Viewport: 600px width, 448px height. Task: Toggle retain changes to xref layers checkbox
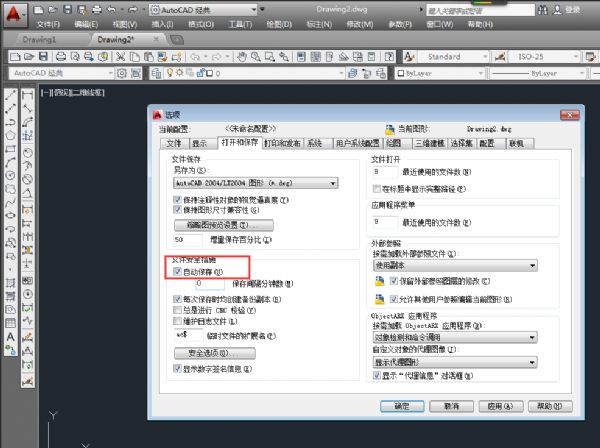click(393, 281)
